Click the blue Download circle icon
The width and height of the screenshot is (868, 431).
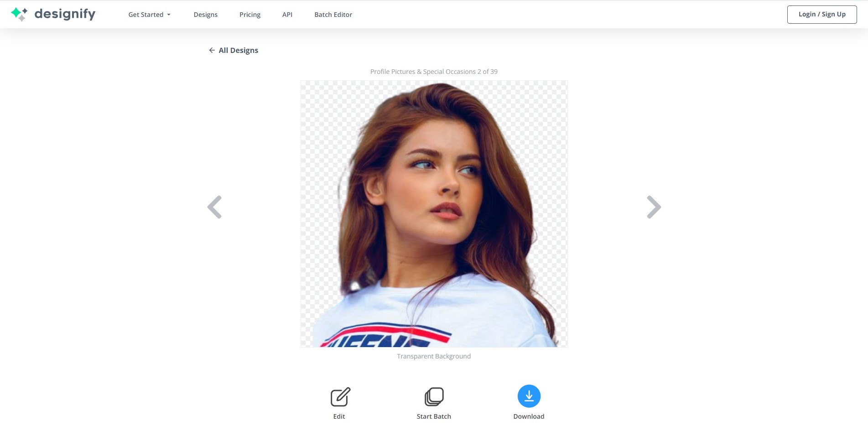[x=529, y=396]
